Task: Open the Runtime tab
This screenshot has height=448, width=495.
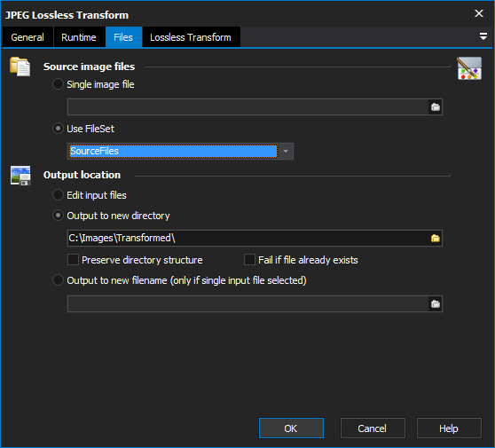Action: (x=79, y=37)
